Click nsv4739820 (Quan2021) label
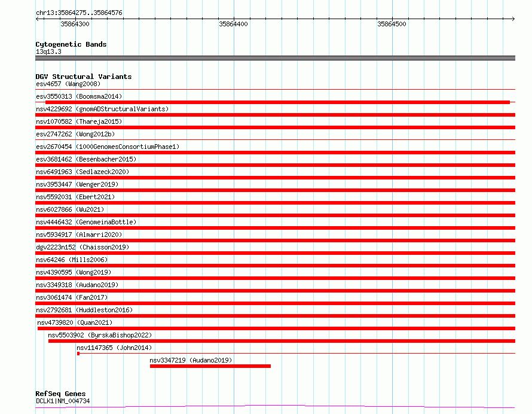 click(75, 322)
